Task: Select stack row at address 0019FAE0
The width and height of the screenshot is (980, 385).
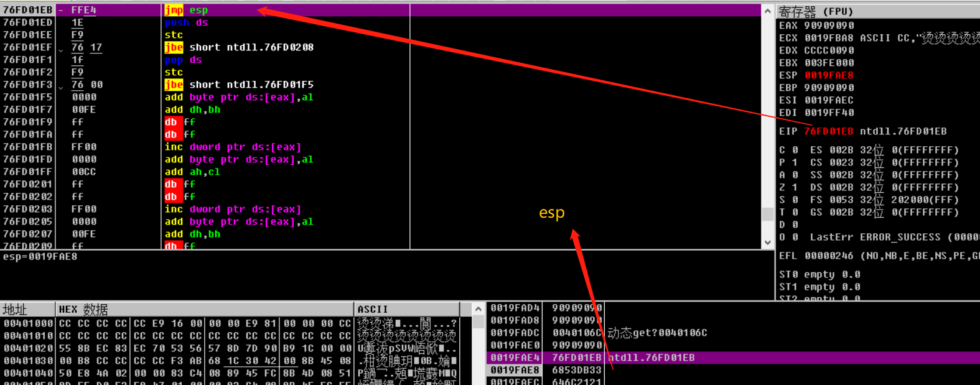Action: click(733, 345)
